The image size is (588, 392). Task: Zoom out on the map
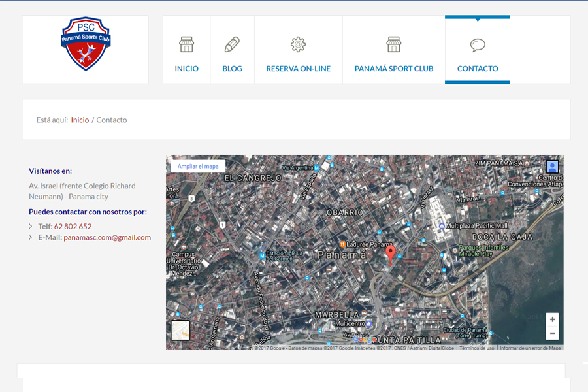[x=553, y=333]
